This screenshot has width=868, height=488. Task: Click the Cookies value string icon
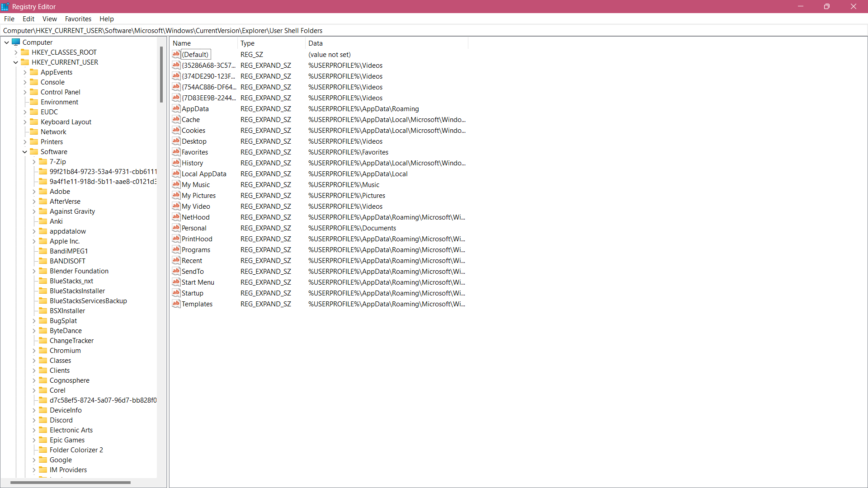click(176, 130)
